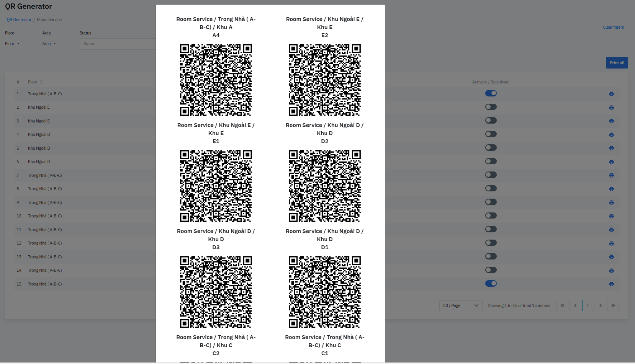Open the 20 / Page size dropdown
The width and height of the screenshot is (635, 364).
pos(461,305)
